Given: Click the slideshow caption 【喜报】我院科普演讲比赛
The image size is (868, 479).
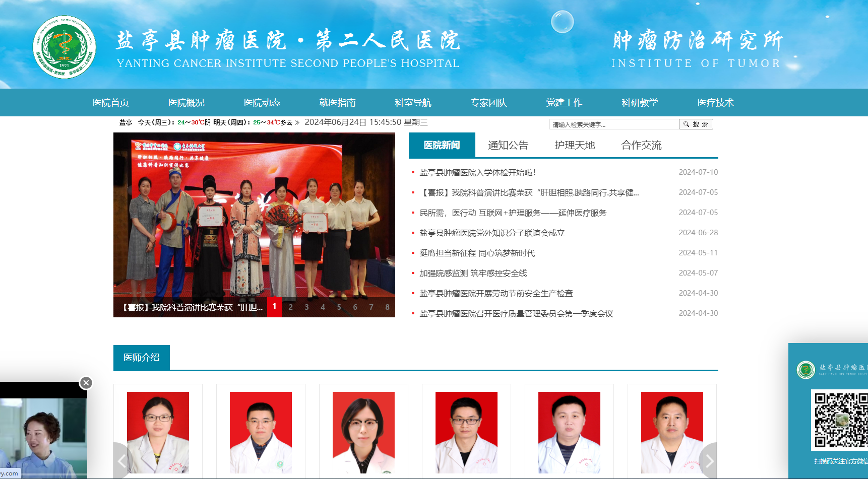Looking at the screenshot, I should [x=192, y=307].
